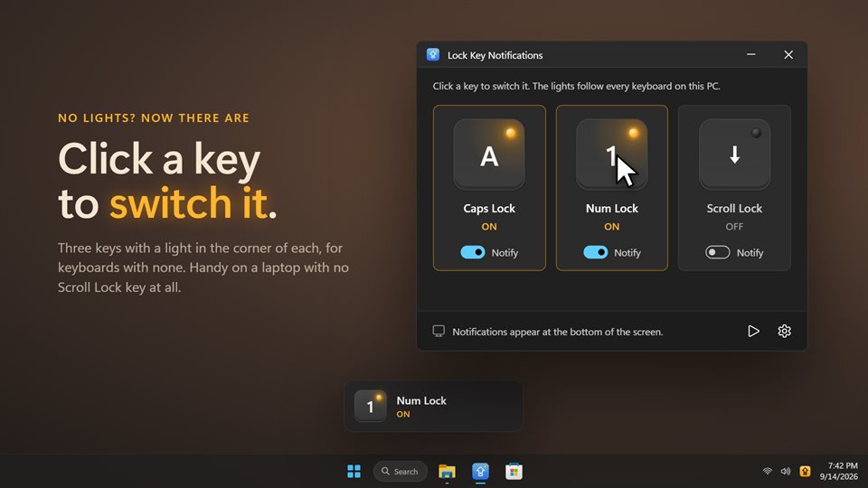This screenshot has height=488, width=868.
Task: Turn off the Num Lock Notify switch
Action: (596, 252)
